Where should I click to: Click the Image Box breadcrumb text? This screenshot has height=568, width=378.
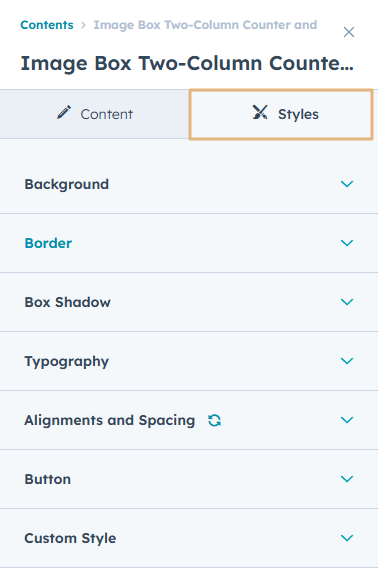[x=205, y=25]
